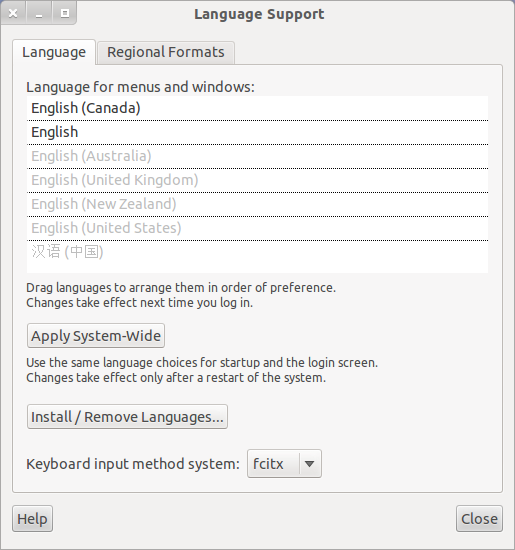Click the Language Support title bar

point(259,14)
